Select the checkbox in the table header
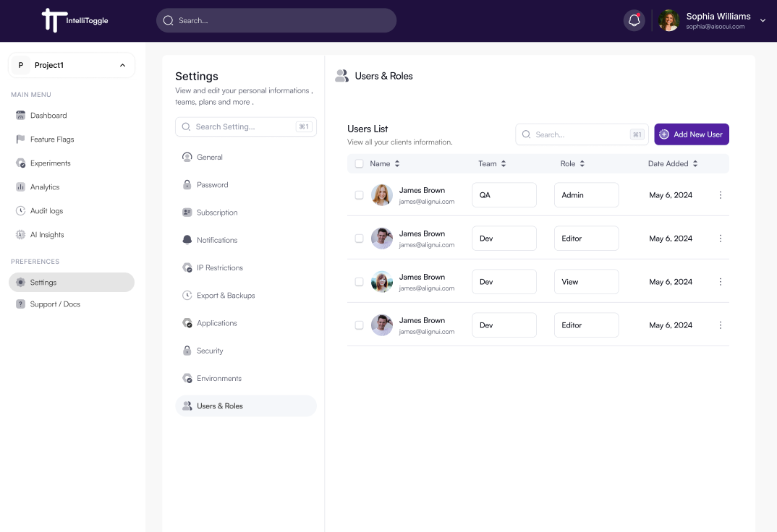Screen dimensions: 777x532 pos(359,163)
